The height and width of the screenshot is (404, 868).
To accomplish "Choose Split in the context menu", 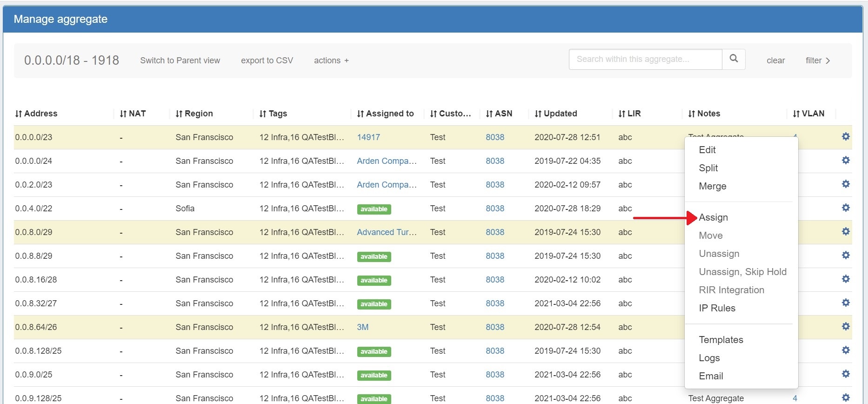I will [708, 168].
